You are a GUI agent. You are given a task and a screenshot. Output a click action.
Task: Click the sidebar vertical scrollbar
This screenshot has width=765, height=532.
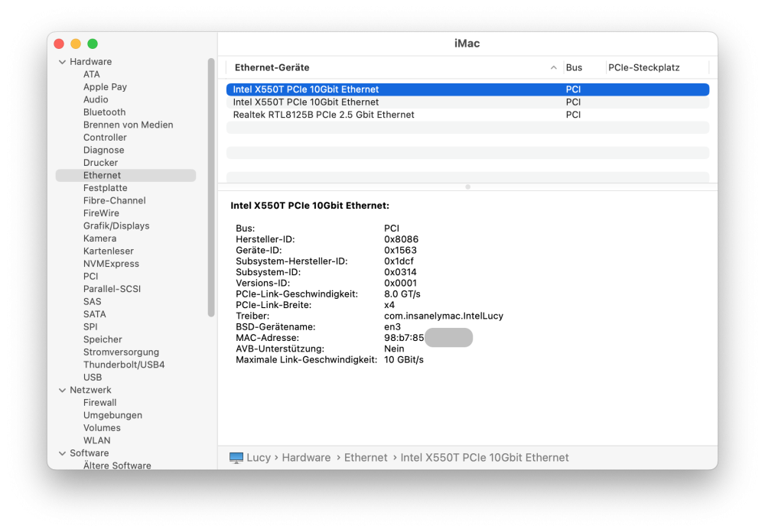[211, 188]
